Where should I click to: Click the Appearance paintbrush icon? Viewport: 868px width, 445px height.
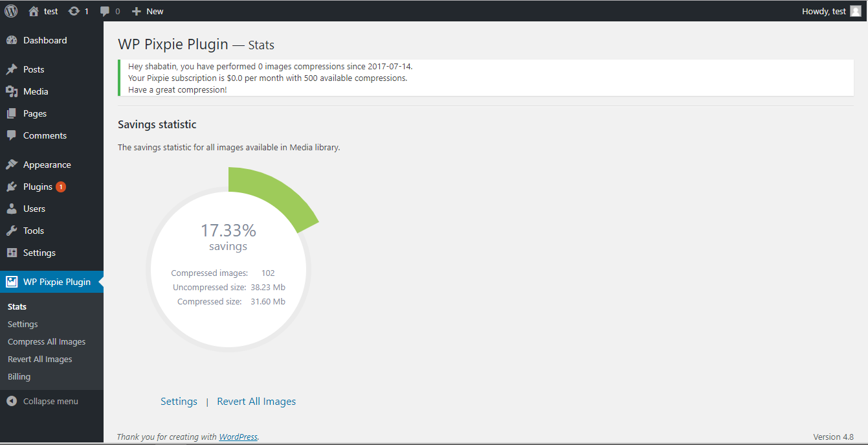[x=12, y=165]
